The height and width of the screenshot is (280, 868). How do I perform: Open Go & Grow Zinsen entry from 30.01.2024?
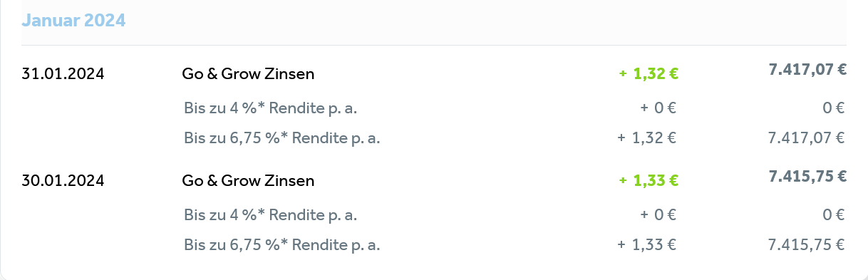click(x=248, y=181)
